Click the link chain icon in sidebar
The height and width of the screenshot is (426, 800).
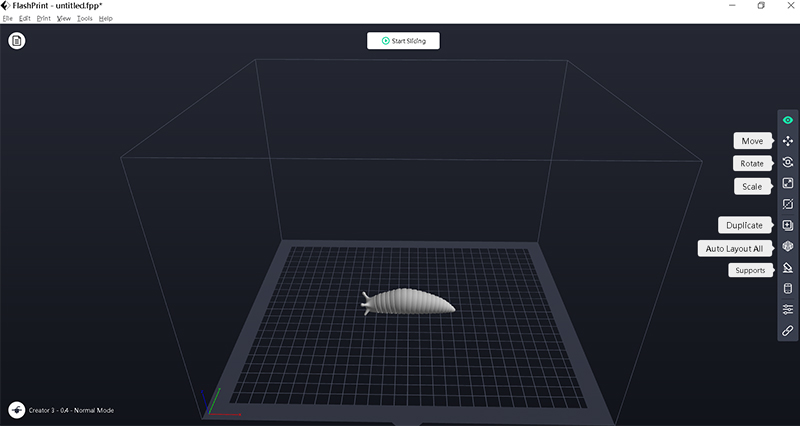click(788, 331)
